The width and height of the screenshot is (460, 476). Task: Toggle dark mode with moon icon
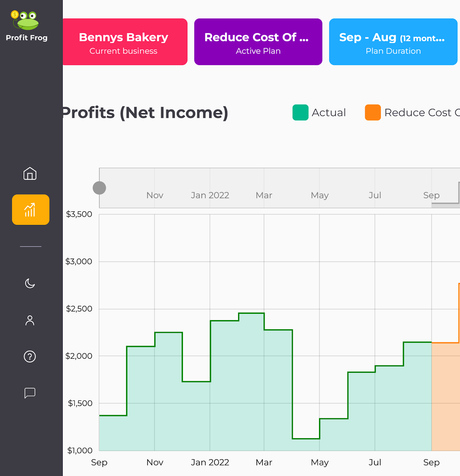(x=30, y=283)
